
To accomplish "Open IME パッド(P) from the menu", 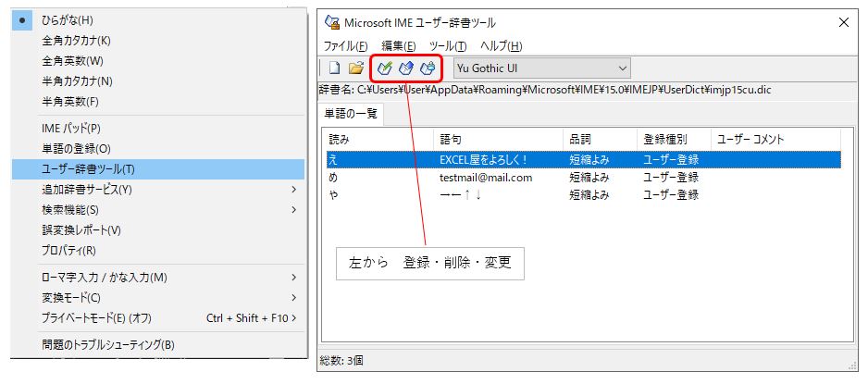I will pos(157,129).
